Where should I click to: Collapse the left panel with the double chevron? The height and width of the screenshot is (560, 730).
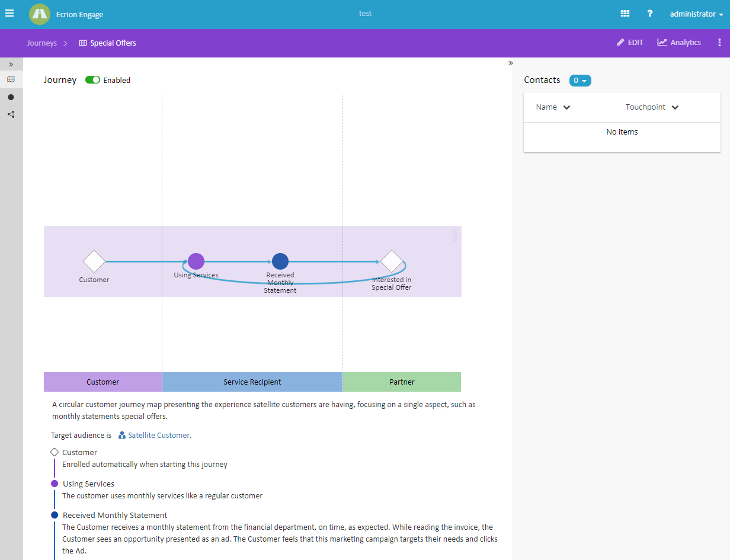(x=11, y=63)
